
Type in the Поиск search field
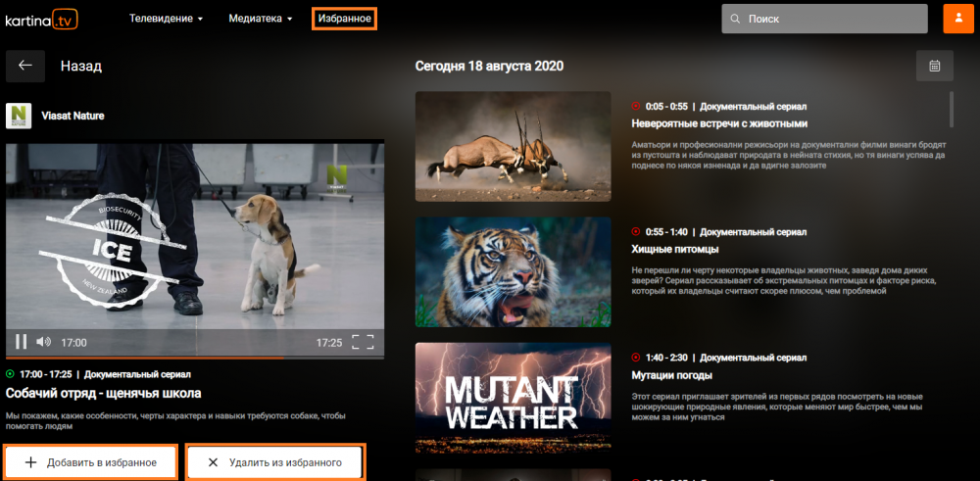[833, 19]
